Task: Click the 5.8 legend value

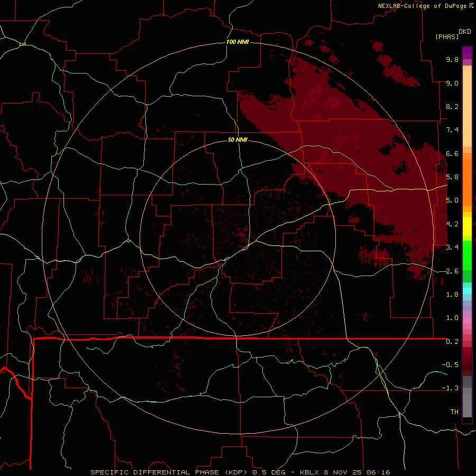Action: 452,177
